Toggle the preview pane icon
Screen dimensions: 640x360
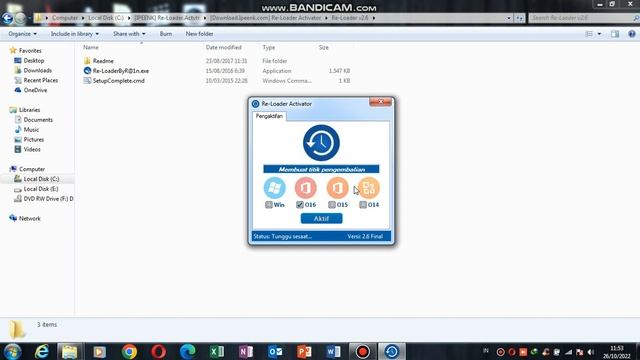click(615, 34)
